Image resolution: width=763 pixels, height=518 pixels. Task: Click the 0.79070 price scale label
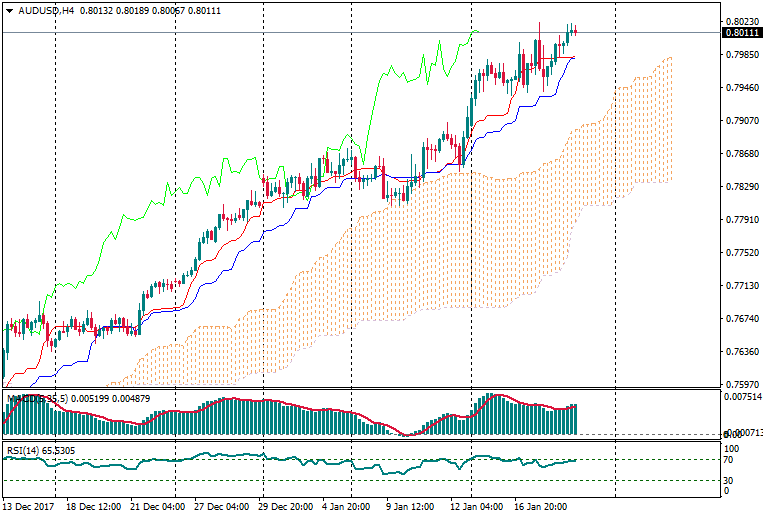click(x=740, y=121)
